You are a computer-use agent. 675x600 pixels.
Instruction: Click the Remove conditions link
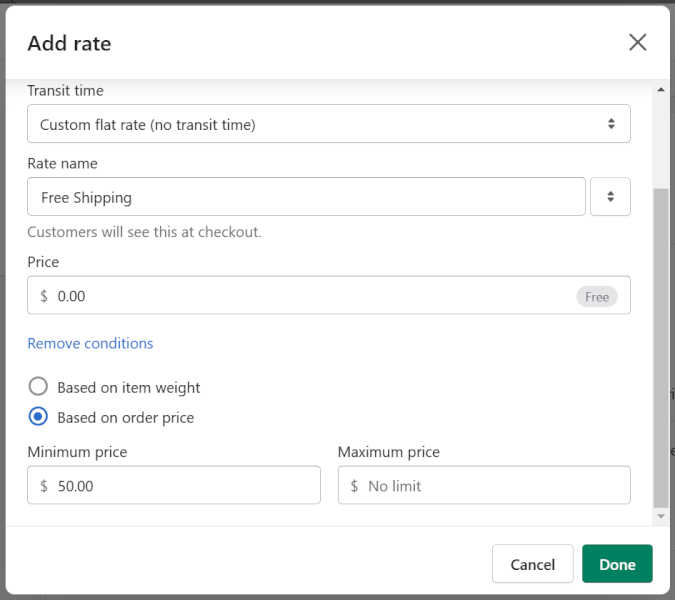click(x=90, y=343)
